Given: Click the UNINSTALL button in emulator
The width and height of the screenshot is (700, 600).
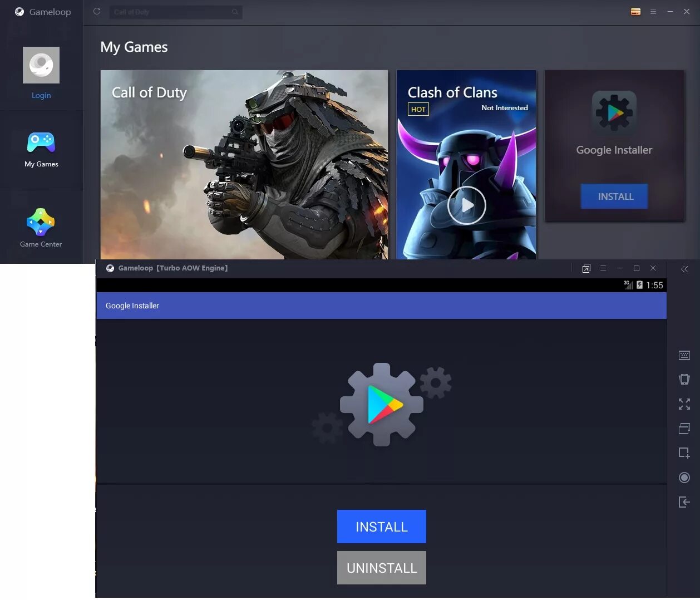Looking at the screenshot, I should pyautogui.click(x=382, y=568).
